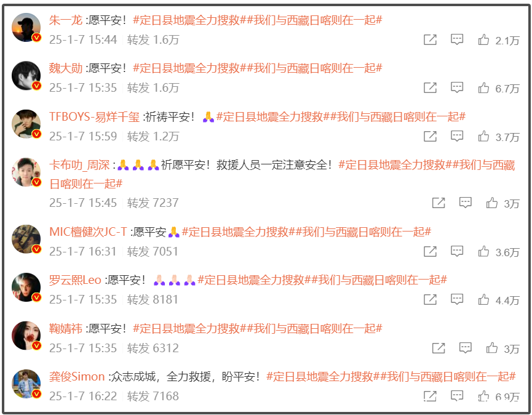View 罗云熙Leo's profile avatar
This screenshot has height=415, width=532.
click(26, 288)
